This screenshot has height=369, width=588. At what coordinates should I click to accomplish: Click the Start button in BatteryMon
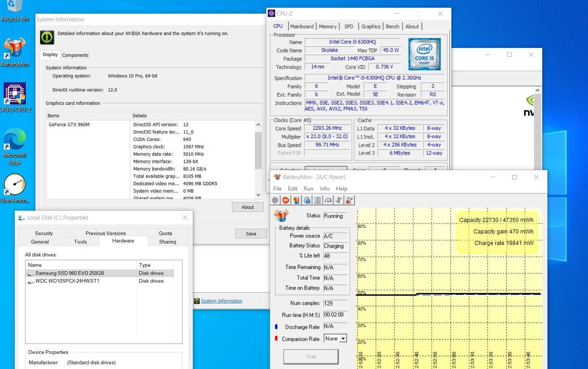311,356
